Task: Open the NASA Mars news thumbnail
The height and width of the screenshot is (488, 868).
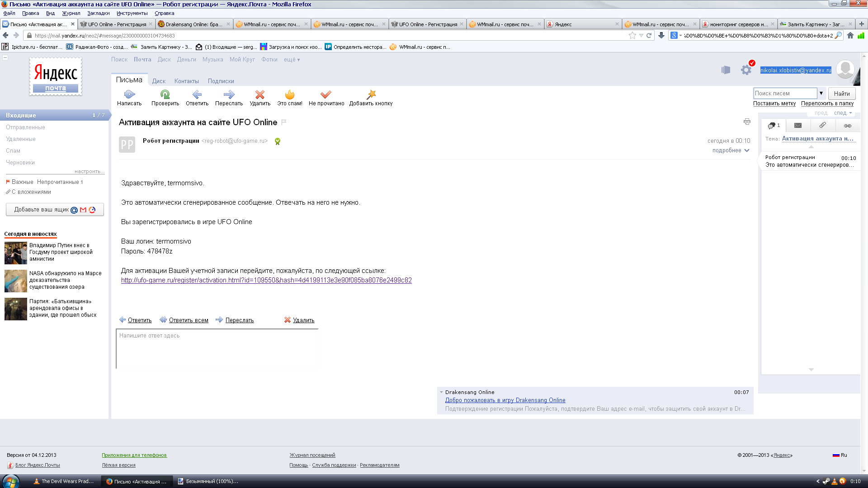Action: tap(16, 281)
